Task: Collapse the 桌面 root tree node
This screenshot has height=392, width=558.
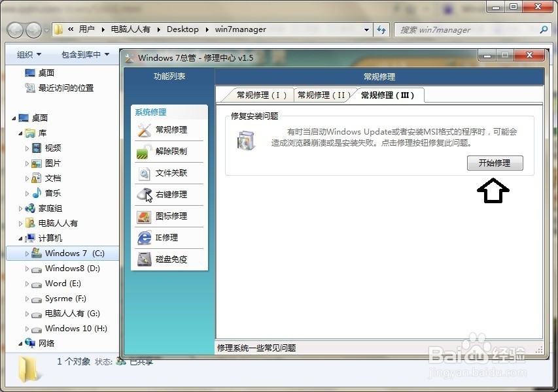Action: (14, 118)
